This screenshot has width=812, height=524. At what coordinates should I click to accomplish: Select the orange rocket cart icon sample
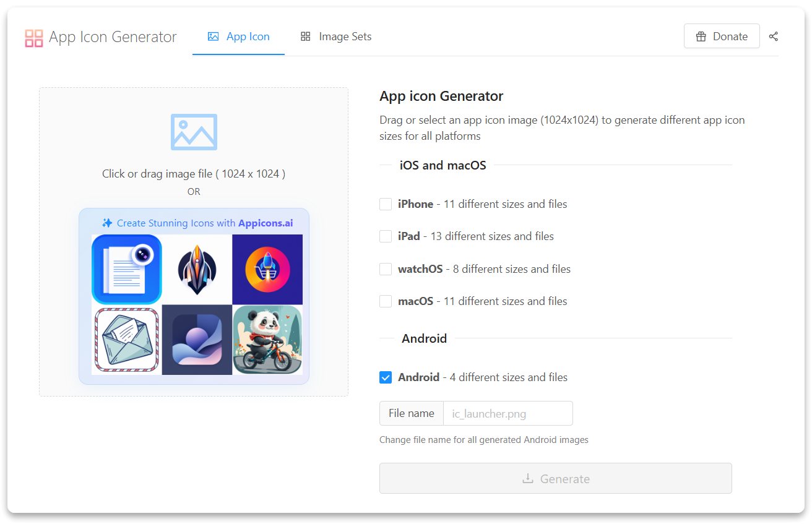[x=267, y=269]
